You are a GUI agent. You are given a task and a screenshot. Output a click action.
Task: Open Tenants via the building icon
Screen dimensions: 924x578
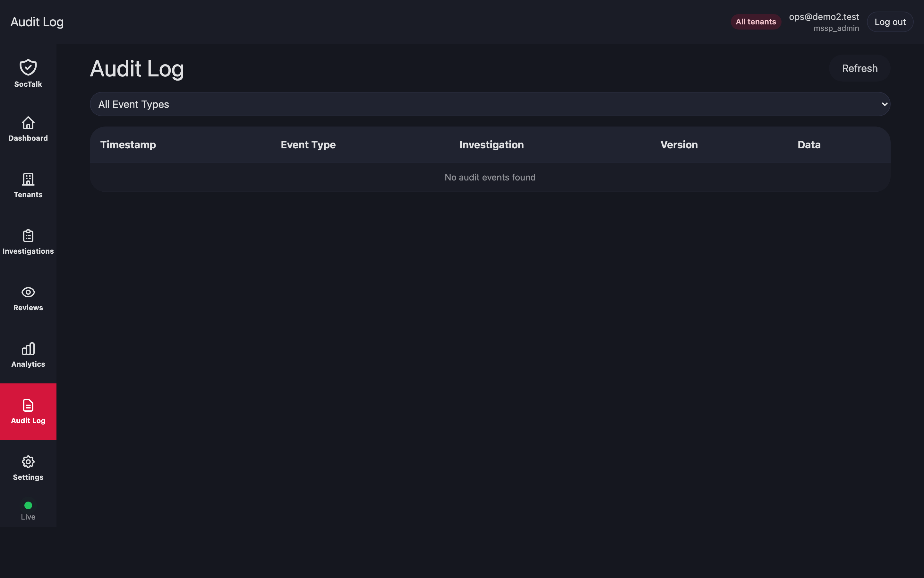pyautogui.click(x=28, y=179)
